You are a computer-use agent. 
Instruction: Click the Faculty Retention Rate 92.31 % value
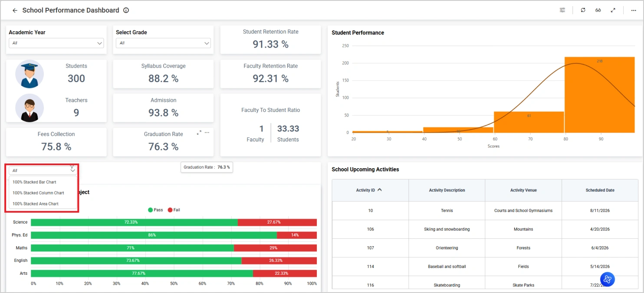coord(271,78)
